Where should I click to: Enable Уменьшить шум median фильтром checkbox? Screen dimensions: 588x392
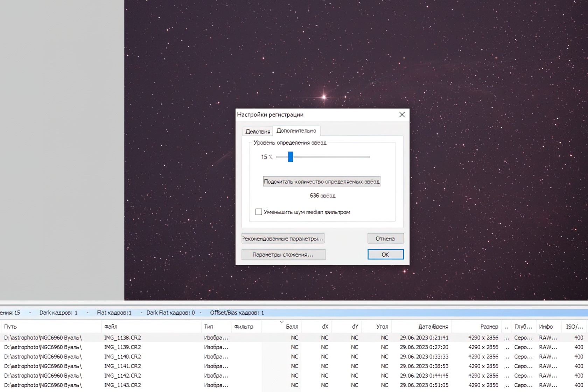pyautogui.click(x=259, y=212)
